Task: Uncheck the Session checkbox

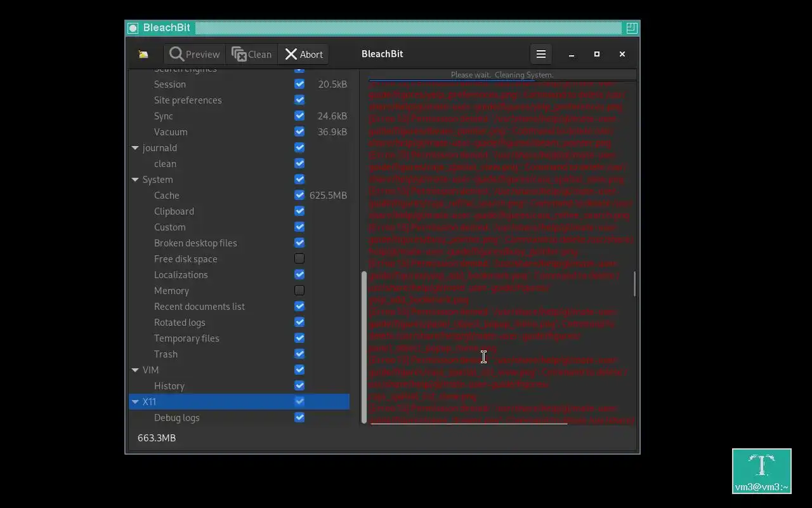Action: (299, 84)
